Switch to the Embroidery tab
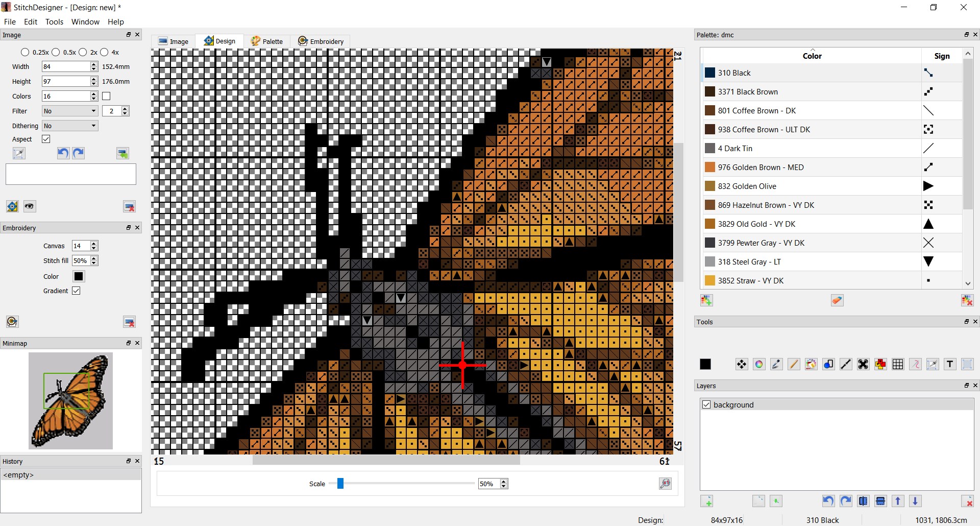 pyautogui.click(x=321, y=41)
